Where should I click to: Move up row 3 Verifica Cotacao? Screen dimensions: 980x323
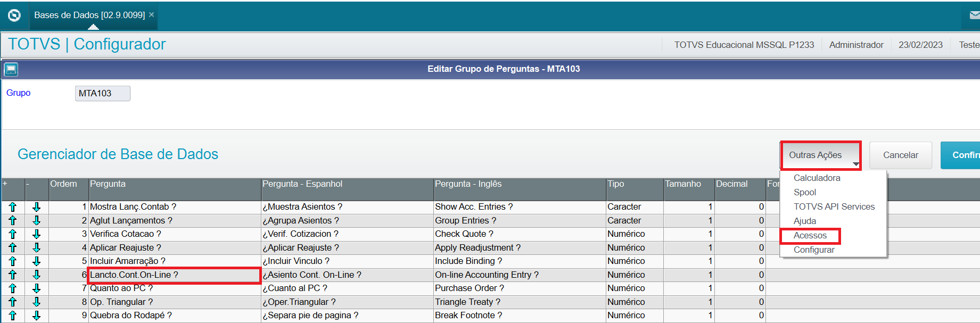click(x=13, y=234)
